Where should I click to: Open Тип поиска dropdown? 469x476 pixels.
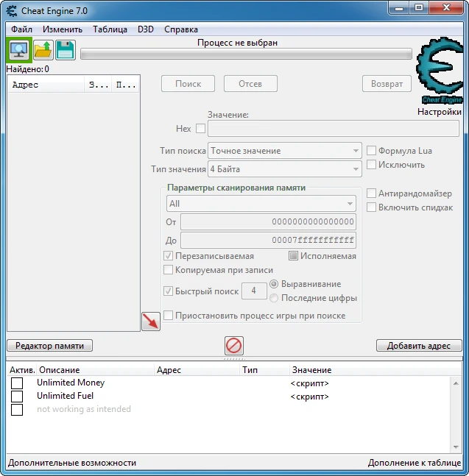pyautogui.click(x=285, y=151)
